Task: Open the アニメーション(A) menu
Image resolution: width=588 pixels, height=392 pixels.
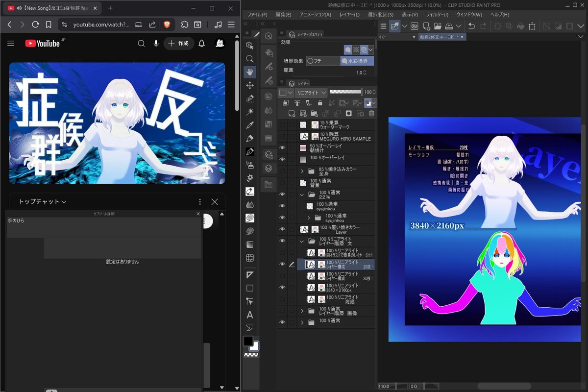Action: tap(315, 15)
